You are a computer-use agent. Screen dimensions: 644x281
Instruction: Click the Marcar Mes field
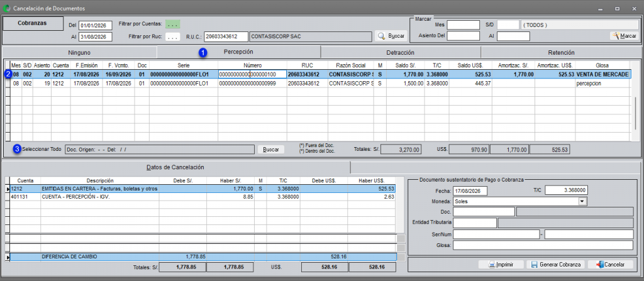click(x=464, y=25)
